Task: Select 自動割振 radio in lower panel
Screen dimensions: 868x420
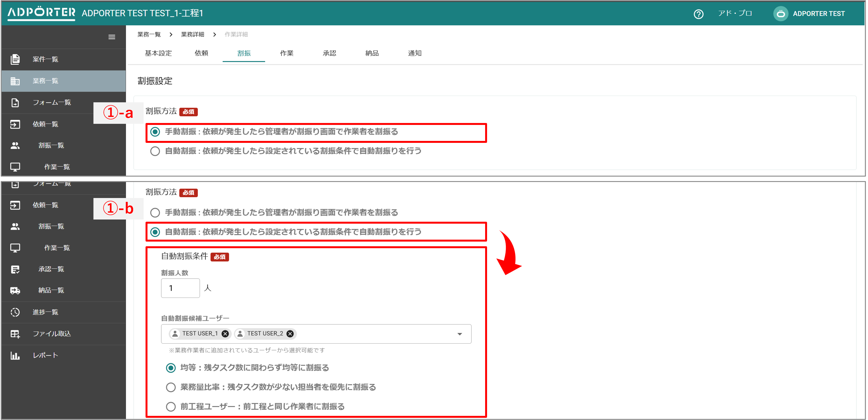Action: [155, 232]
